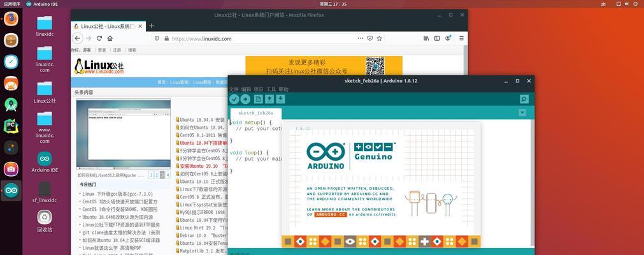Open red article '安装Ubuntu 19.10'
This screenshot has width=644, height=255.
coord(204,166)
